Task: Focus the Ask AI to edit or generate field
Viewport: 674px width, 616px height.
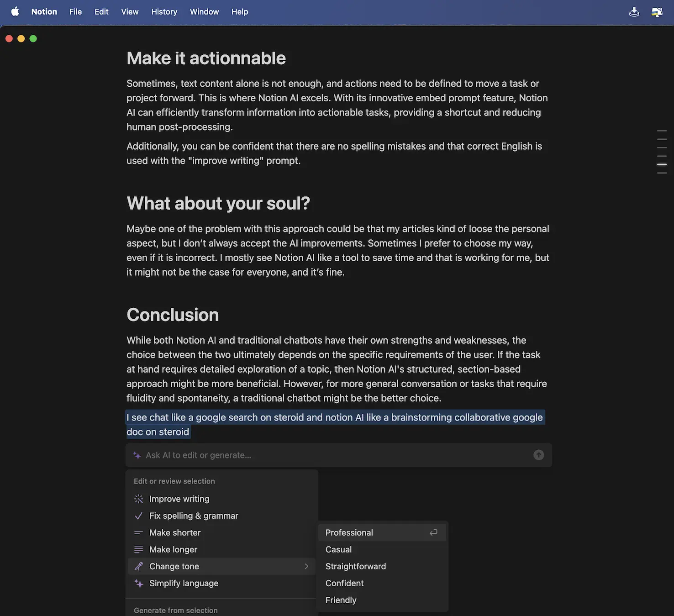Action: pyautogui.click(x=339, y=455)
